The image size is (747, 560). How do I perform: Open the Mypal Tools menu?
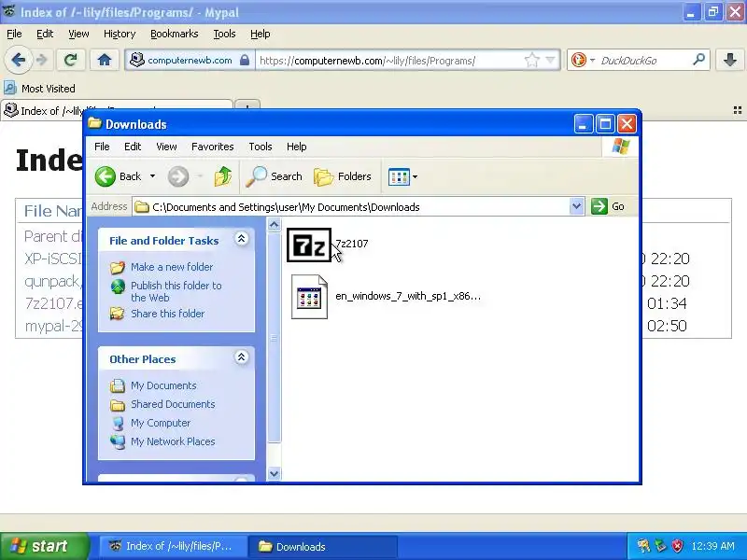point(224,34)
